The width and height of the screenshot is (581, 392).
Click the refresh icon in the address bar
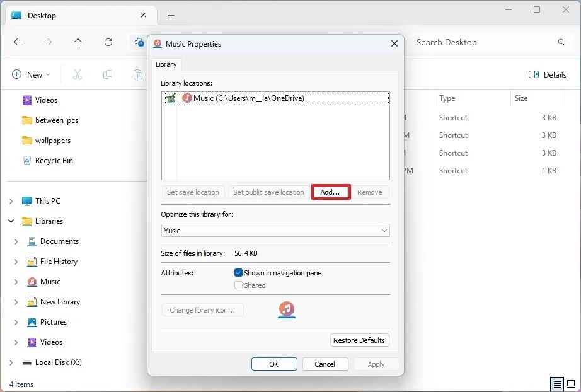108,42
